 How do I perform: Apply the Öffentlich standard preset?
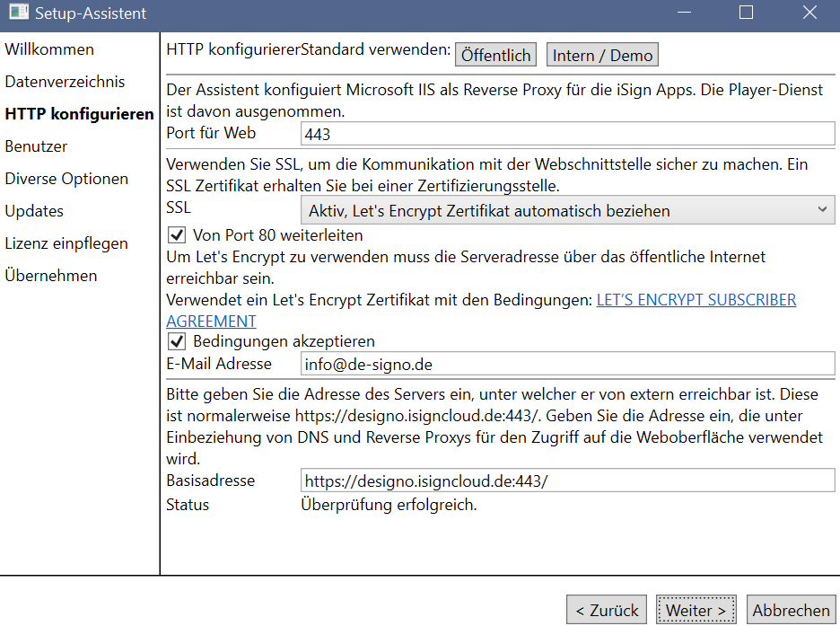click(495, 55)
